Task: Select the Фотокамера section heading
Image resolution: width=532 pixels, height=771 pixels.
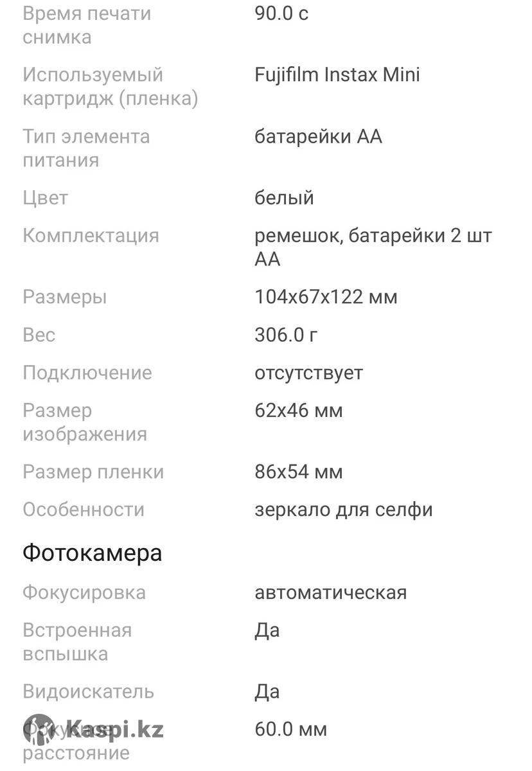Action: tap(93, 553)
